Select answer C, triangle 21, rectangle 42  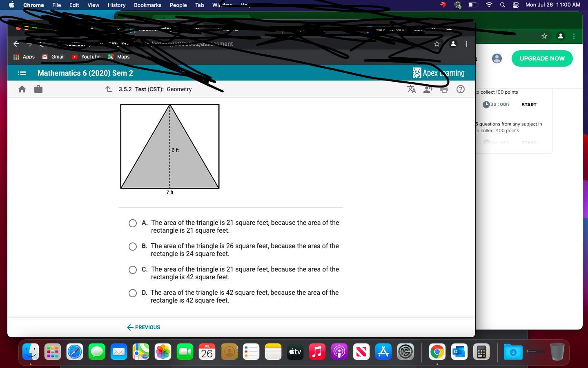(133, 270)
